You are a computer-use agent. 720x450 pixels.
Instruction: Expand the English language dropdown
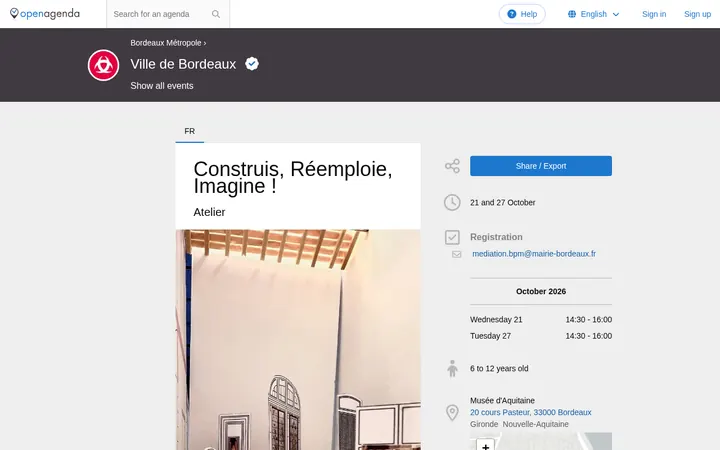pyautogui.click(x=594, y=14)
